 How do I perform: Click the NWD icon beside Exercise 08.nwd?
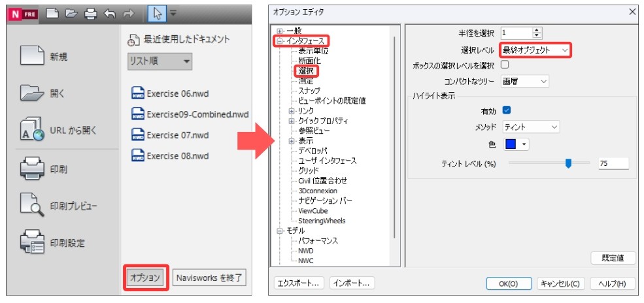pos(137,156)
